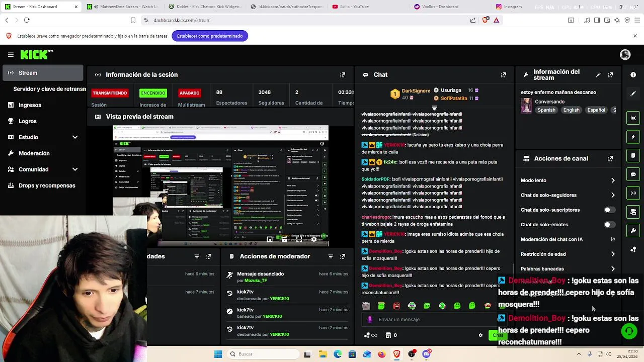This screenshot has width=644, height=362.
Task: Expand Modo lento options
Action: click(613, 180)
